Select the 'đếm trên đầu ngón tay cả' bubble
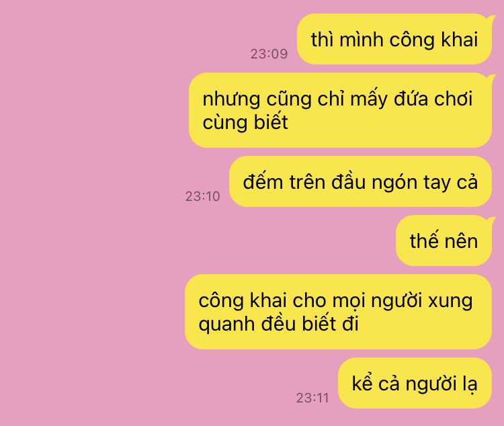Viewport: 504px width, 426px height. coord(360,181)
